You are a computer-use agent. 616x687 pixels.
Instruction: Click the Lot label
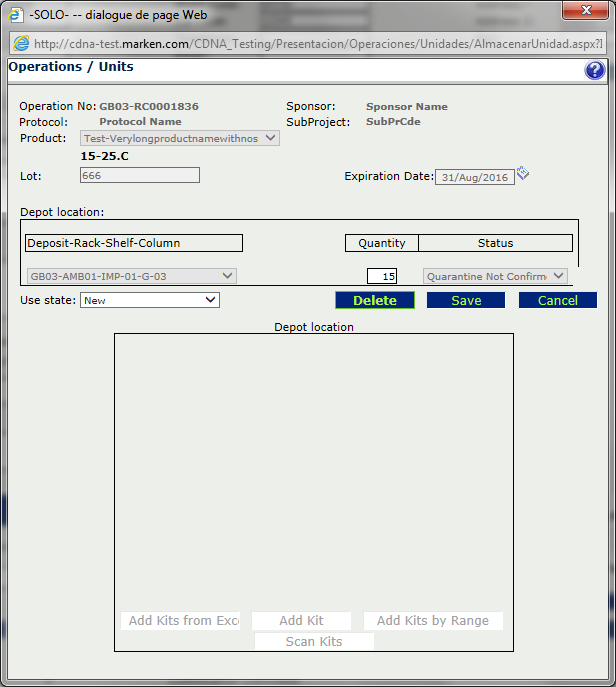click(x=31, y=176)
